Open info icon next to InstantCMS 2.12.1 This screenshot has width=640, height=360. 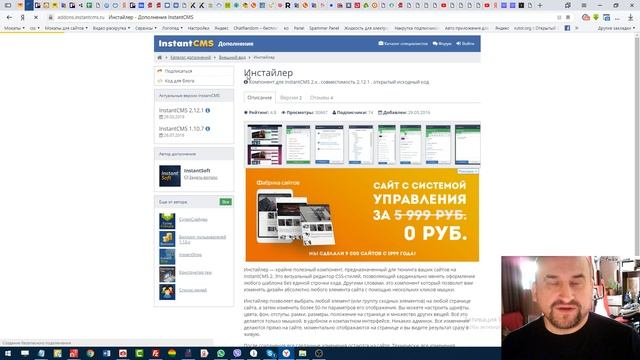click(x=208, y=110)
